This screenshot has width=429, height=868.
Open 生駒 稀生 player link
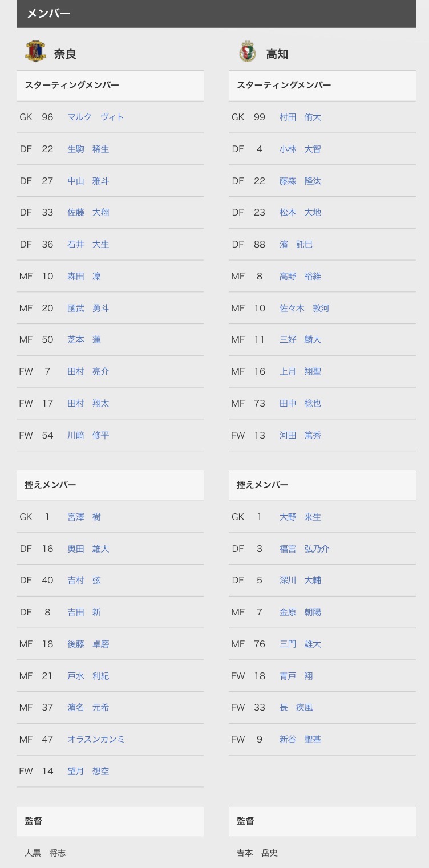[x=88, y=149]
